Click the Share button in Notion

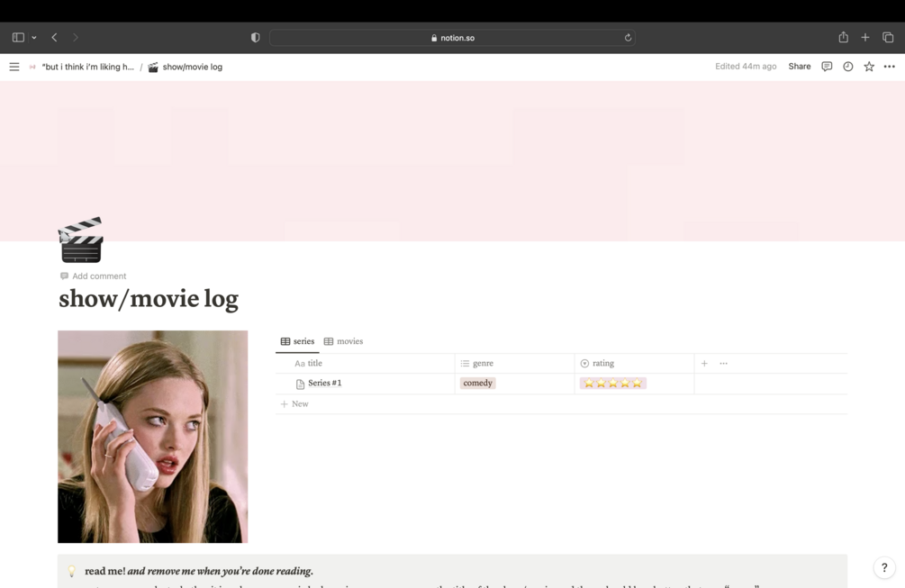tap(800, 67)
